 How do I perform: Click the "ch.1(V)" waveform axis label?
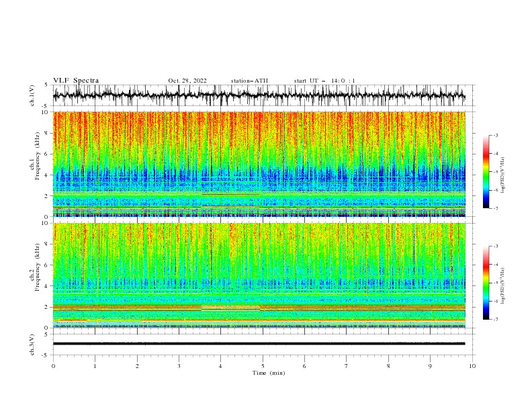32,95
